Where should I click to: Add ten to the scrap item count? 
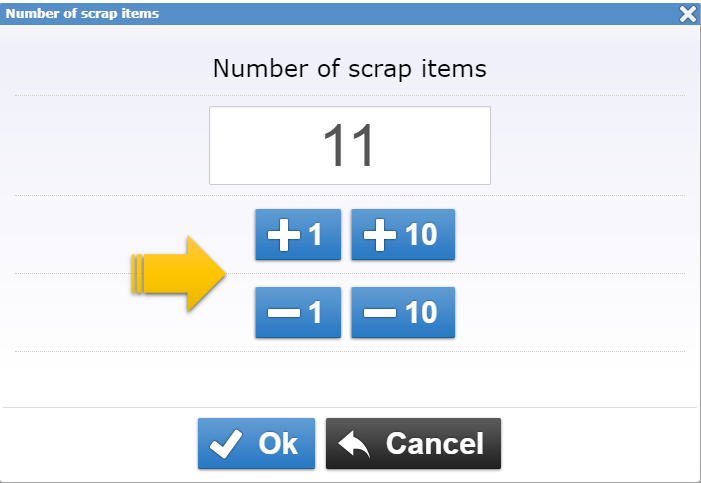tap(403, 235)
